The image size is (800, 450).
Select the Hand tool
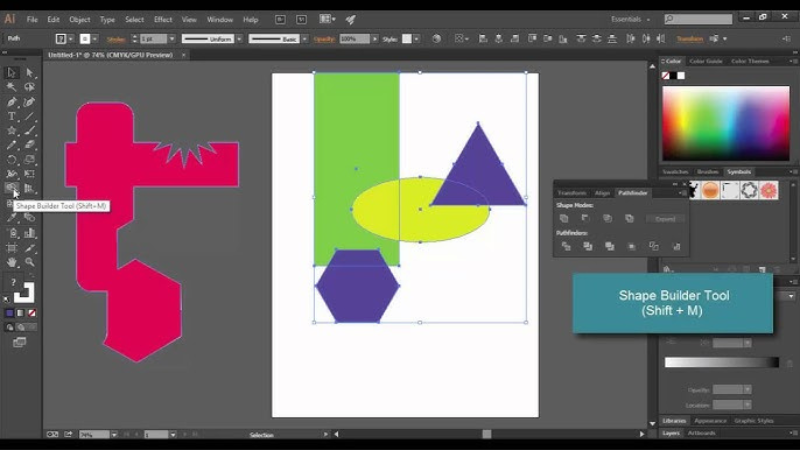pyautogui.click(x=11, y=262)
